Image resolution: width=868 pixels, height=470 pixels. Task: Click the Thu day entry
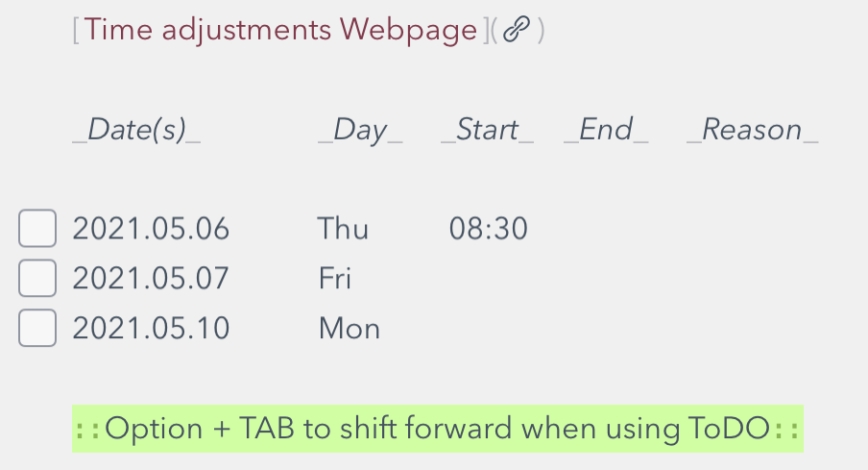tap(343, 229)
